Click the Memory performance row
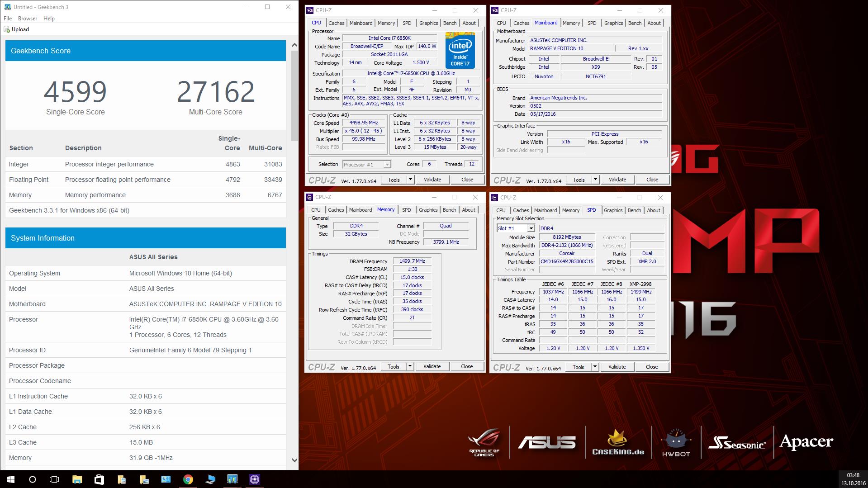The image size is (868, 488). pyautogui.click(x=146, y=195)
